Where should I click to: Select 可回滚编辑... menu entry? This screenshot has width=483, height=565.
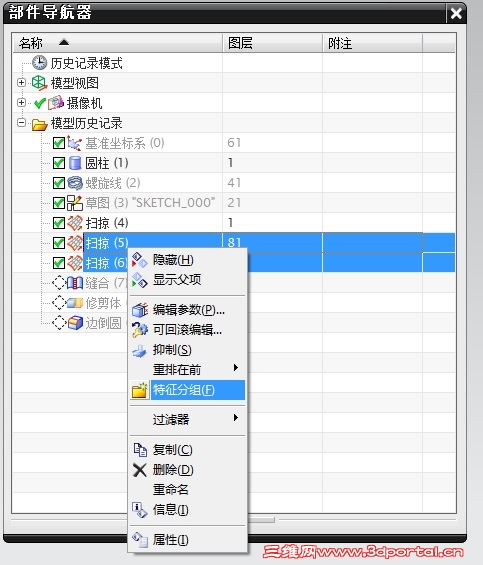(187, 330)
